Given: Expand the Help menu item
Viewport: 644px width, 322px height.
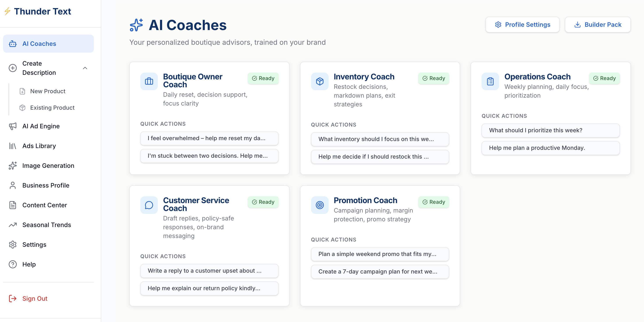Looking at the screenshot, I should 29,264.
